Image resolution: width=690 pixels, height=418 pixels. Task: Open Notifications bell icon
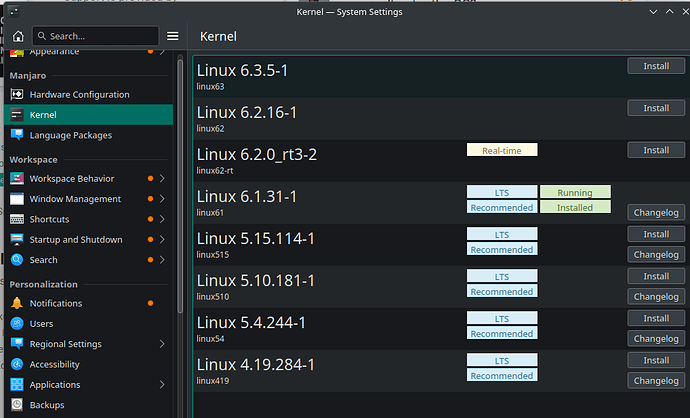[17, 303]
